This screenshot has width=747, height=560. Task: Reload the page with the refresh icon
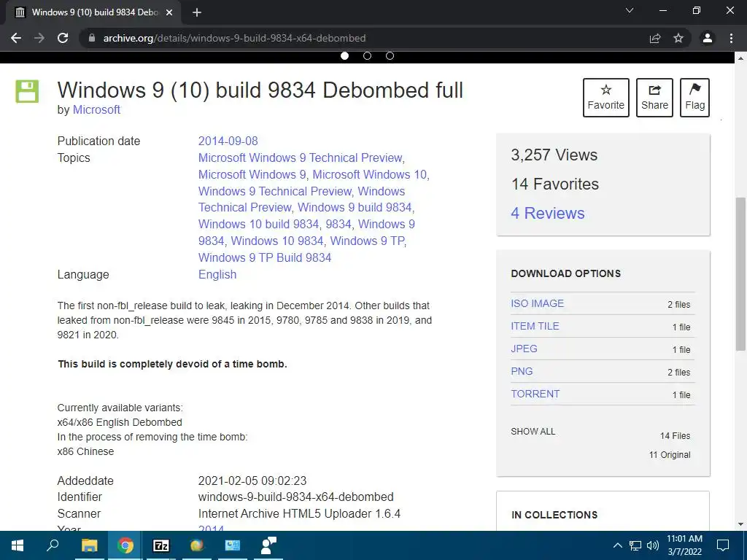pyautogui.click(x=63, y=38)
